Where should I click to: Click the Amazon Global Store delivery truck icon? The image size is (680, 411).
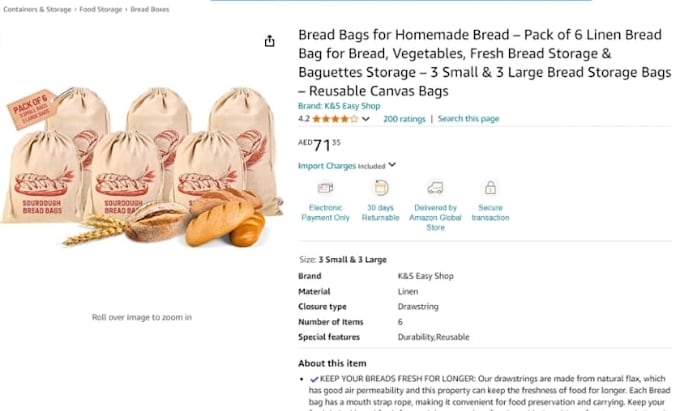click(435, 188)
